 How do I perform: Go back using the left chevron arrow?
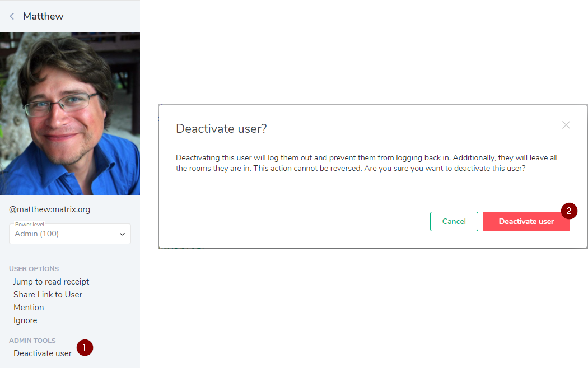pos(11,16)
